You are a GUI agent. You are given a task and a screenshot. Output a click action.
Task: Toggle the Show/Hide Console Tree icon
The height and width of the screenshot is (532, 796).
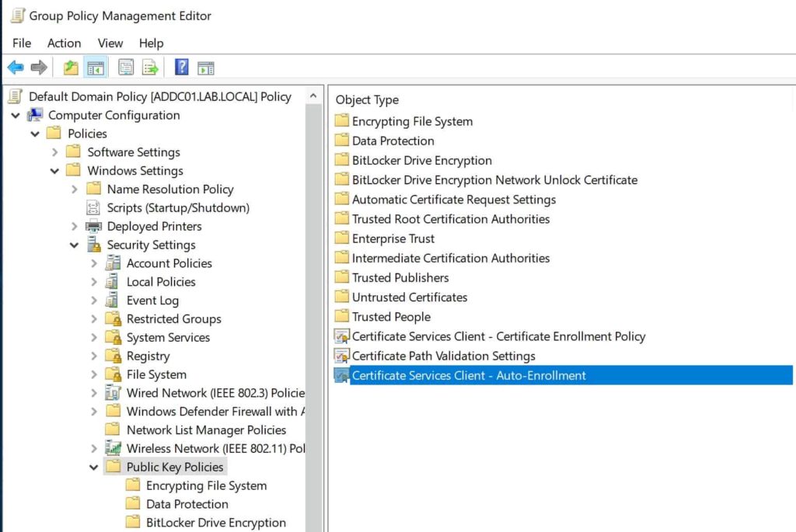pos(96,68)
